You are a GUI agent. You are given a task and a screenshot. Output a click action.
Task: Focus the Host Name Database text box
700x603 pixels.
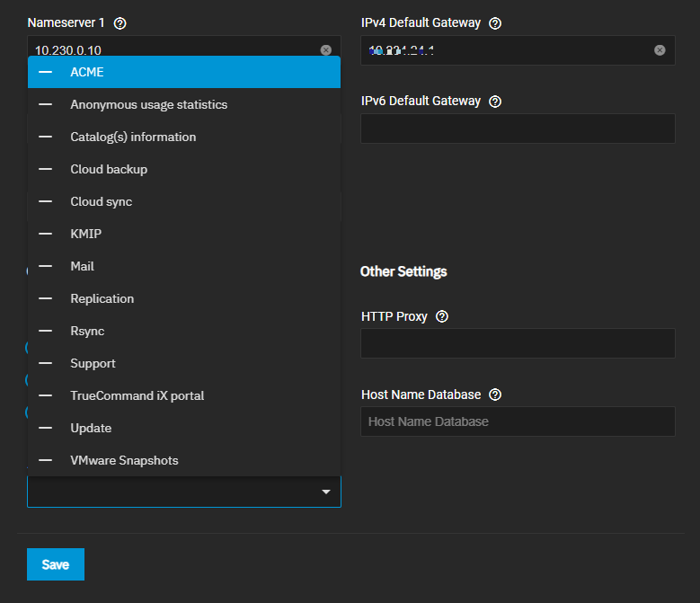pyautogui.click(x=517, y=421)
